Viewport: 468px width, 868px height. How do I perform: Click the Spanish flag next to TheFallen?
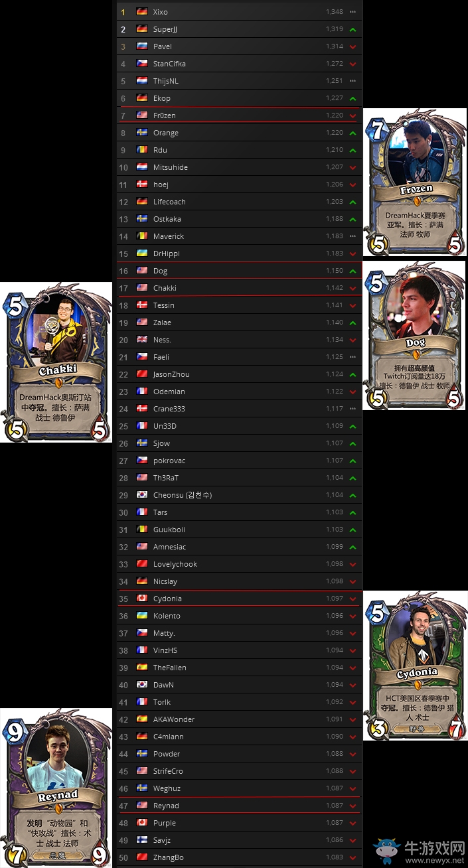coord(141,668)
